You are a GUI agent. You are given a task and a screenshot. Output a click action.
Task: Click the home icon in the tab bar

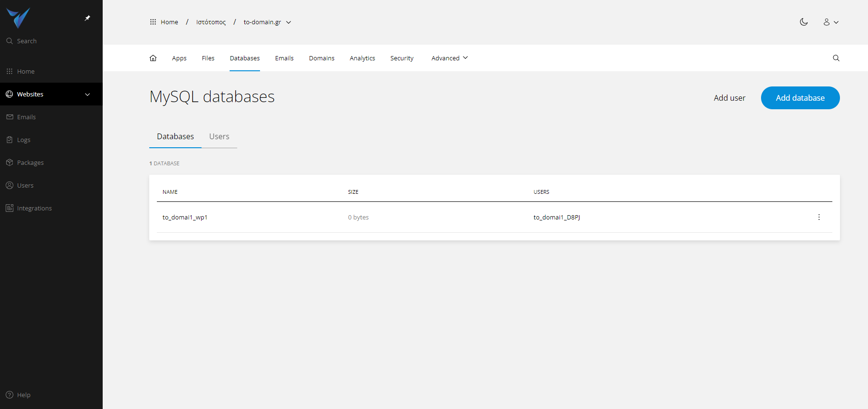tap(153, 58)
